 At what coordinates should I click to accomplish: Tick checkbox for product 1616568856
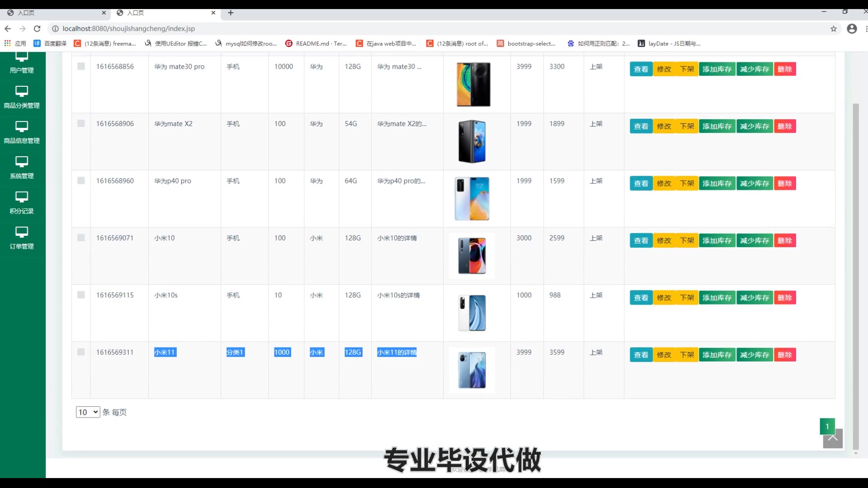[x=81, y=66]
